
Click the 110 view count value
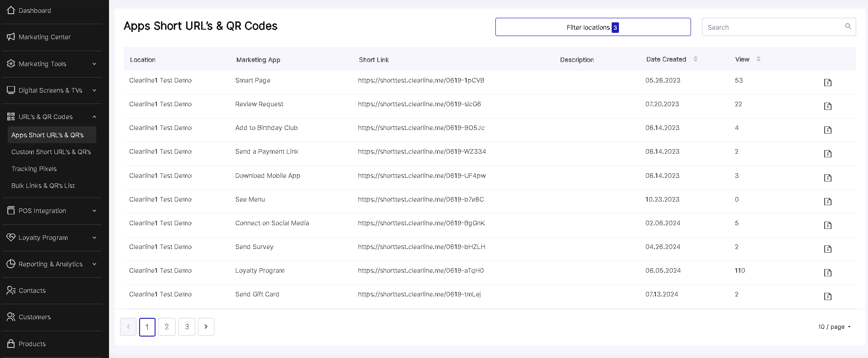pyautogui.click(x=740, y=270)
